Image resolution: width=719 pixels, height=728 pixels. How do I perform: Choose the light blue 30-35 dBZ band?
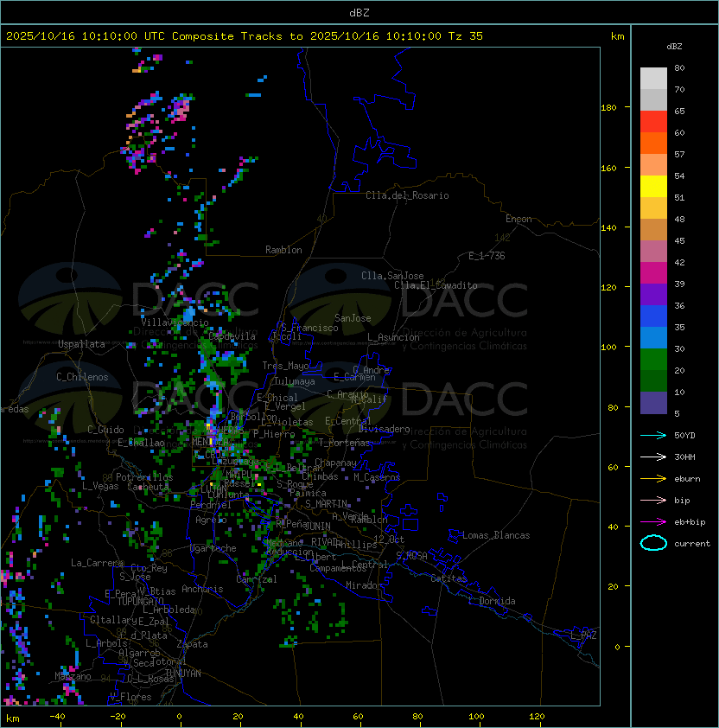[653, 337]
